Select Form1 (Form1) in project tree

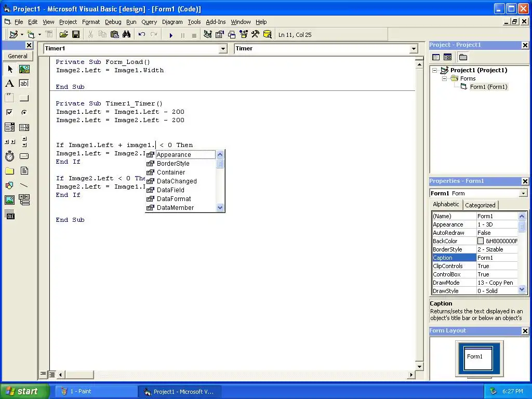[488, 87]
